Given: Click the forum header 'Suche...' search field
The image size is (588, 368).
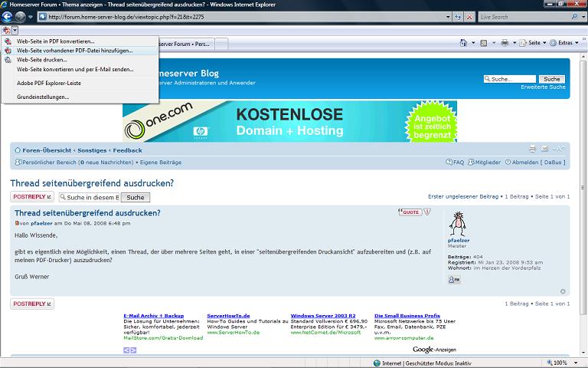Looking at the screenshot, I should 510,79.
